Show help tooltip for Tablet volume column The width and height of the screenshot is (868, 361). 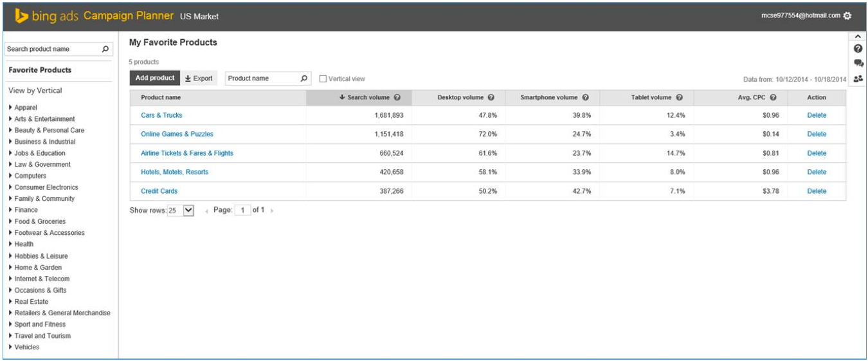[680, 98]
